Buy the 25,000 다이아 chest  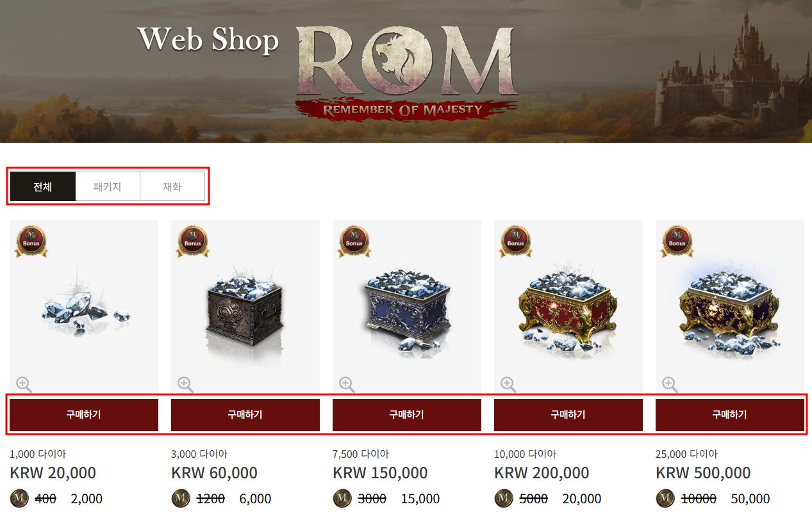(730, 415)
